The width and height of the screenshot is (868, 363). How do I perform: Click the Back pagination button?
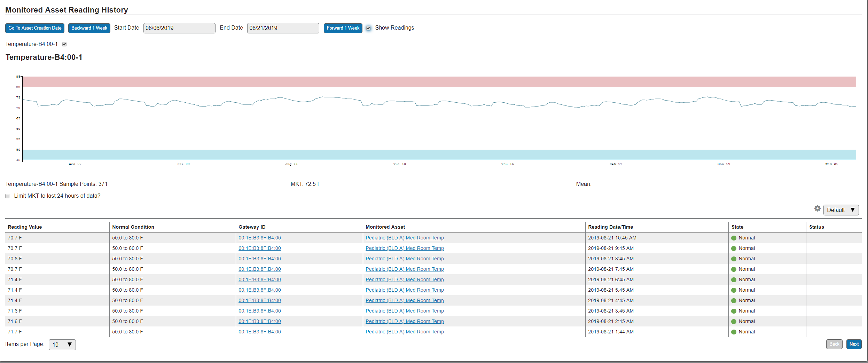tap(834, 344)
